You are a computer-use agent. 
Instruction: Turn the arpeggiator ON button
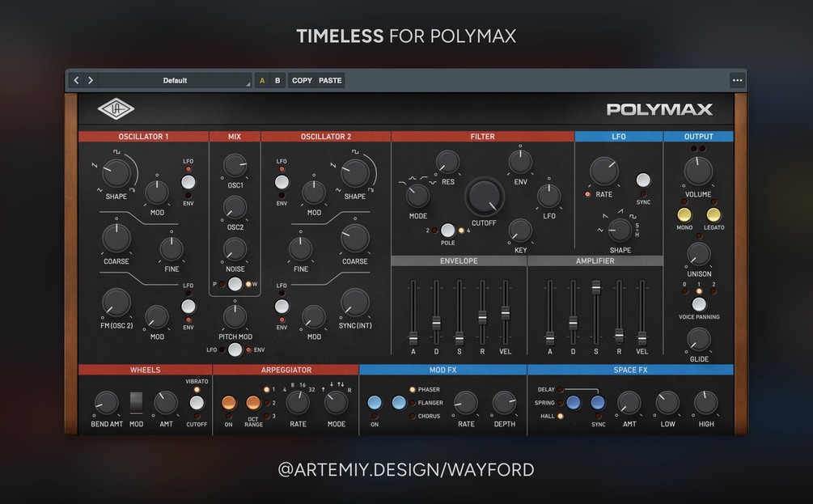tap(229, 403)
